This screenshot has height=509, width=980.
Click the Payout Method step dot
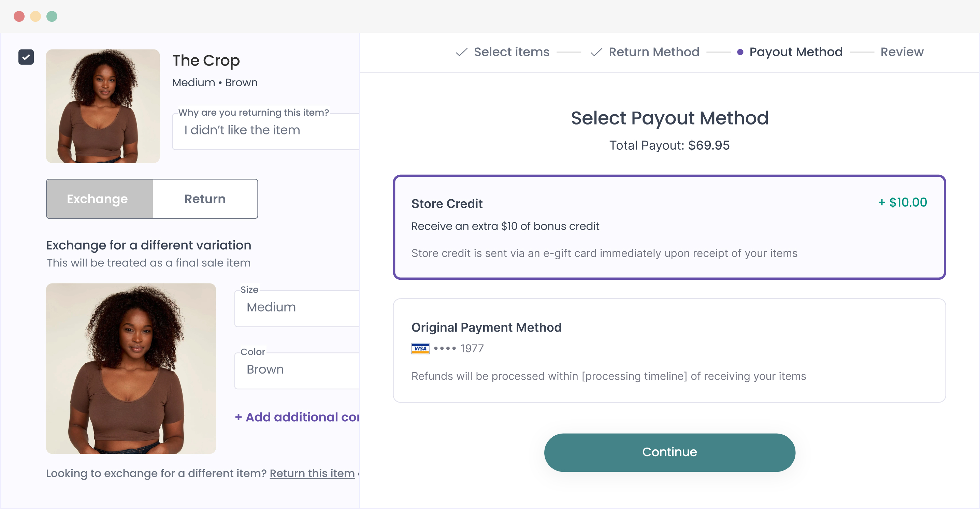click(740, 52)
